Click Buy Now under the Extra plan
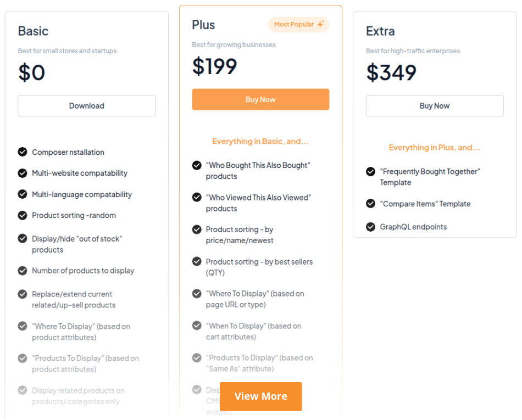 (434, 106)
